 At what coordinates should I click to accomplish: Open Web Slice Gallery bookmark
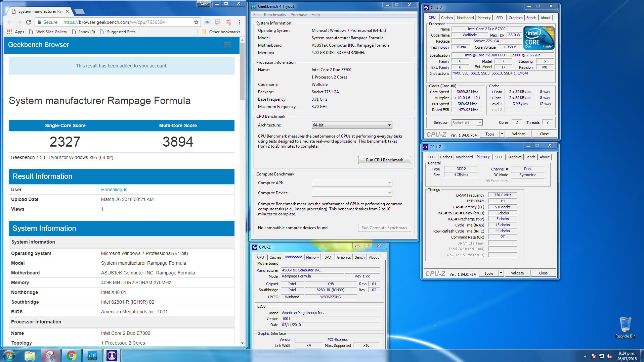[x=48, y=32]
